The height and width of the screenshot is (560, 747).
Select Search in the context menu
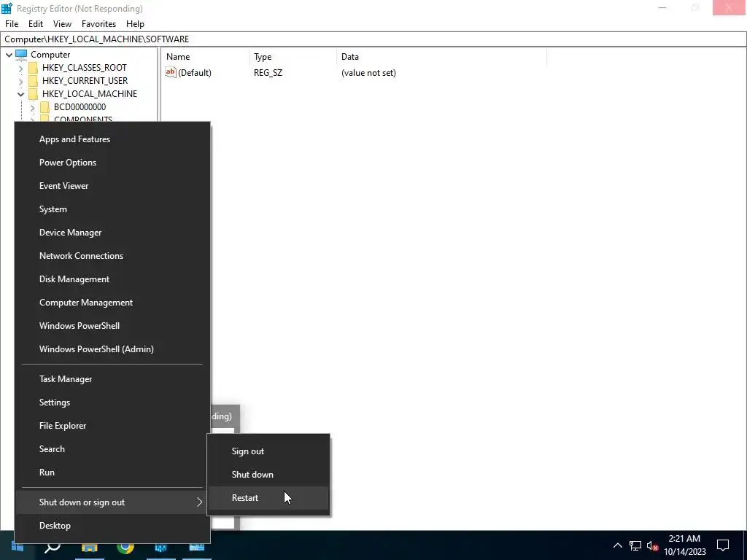[112, 449]
